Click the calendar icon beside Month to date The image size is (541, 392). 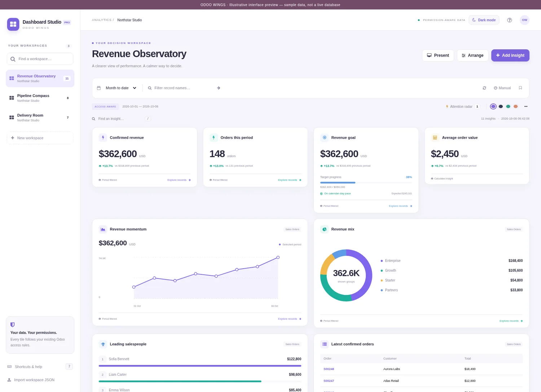99,88
